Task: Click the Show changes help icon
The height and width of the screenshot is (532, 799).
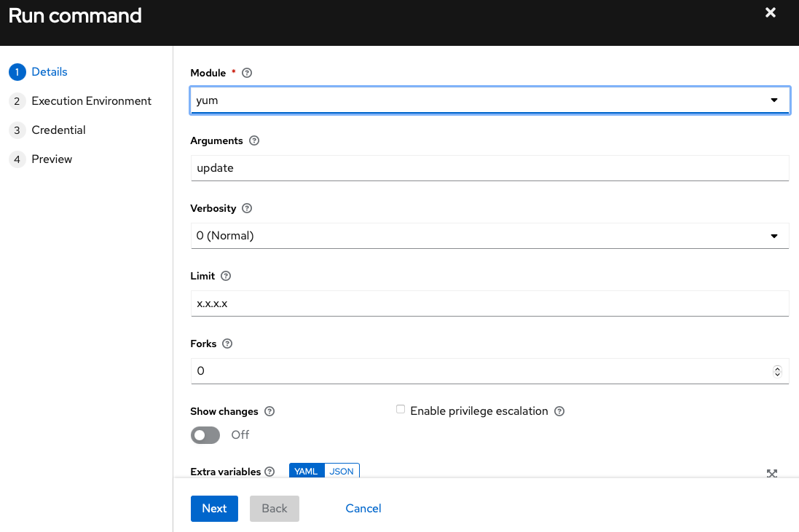Action: pyautogui.click(x=269, y=411)
